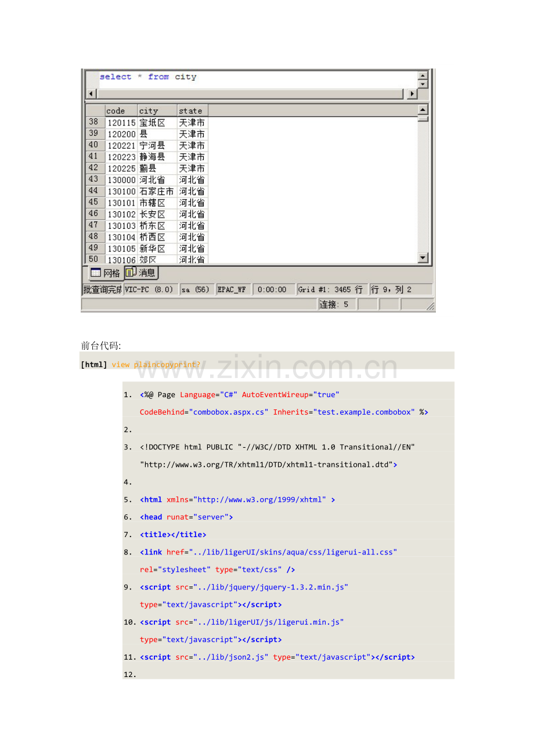Click state cell 河北省 in row 45
This screenshot has width=534, height=756.
click(192, 203)
